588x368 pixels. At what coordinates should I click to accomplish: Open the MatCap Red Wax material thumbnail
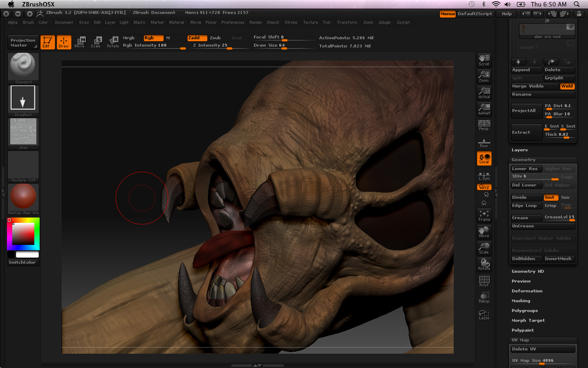point(23,197)
